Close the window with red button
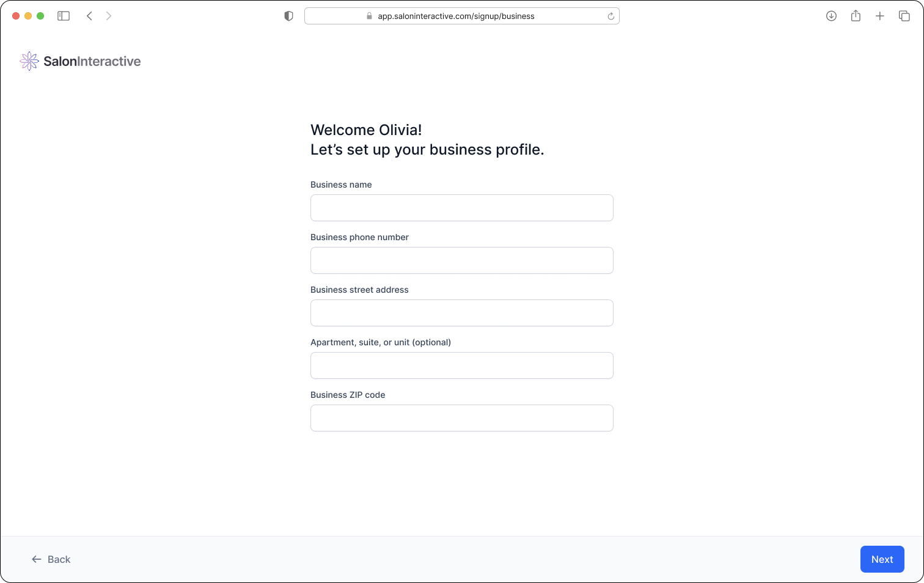The height and width of the screenshot is (583, 924). (x=16, y=16)
